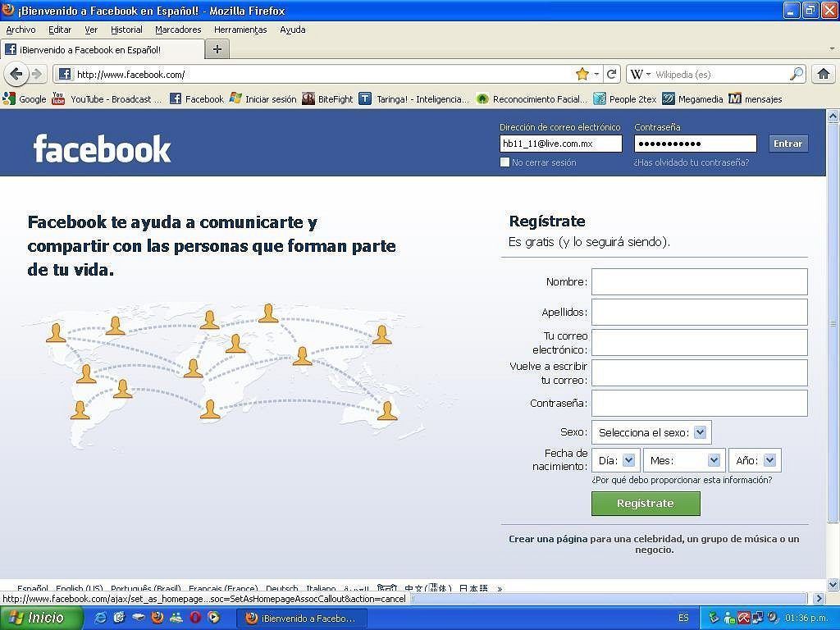Click the ES language indicator in taskbar

(x=683, y=618)
